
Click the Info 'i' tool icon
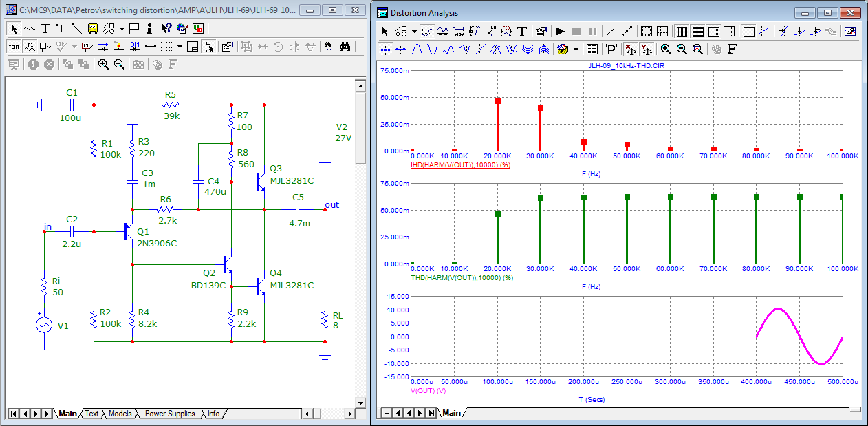(149, 29)
